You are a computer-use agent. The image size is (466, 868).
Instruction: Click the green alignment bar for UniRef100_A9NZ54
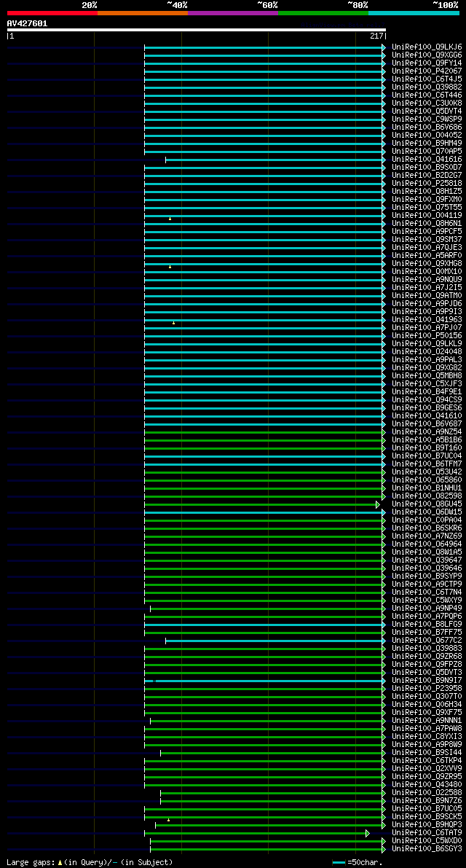click(x=264, y=431)
